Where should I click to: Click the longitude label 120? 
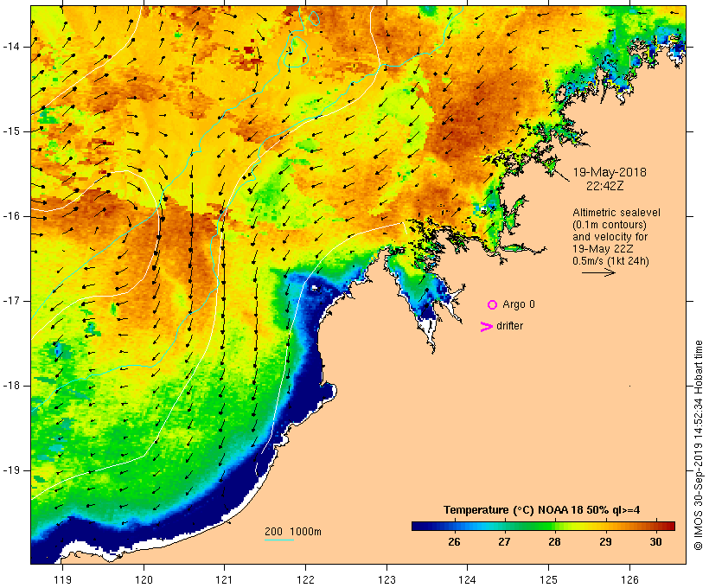coord(144,580)
